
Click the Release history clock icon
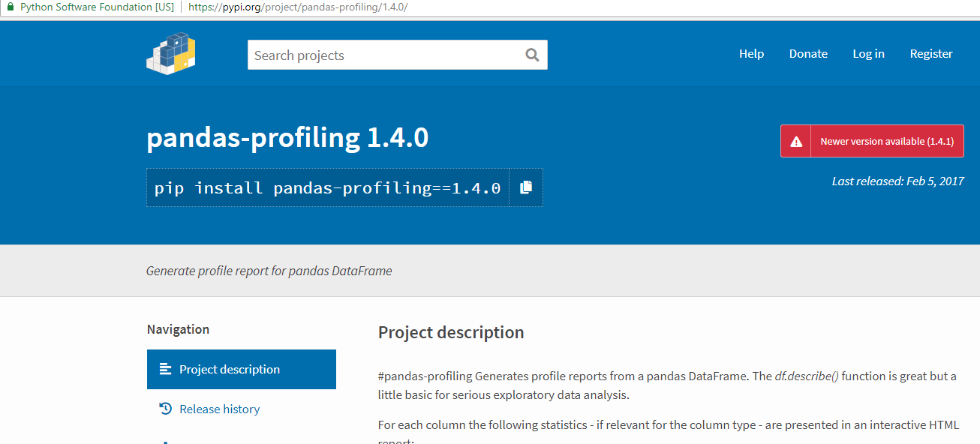coord(166,408)
